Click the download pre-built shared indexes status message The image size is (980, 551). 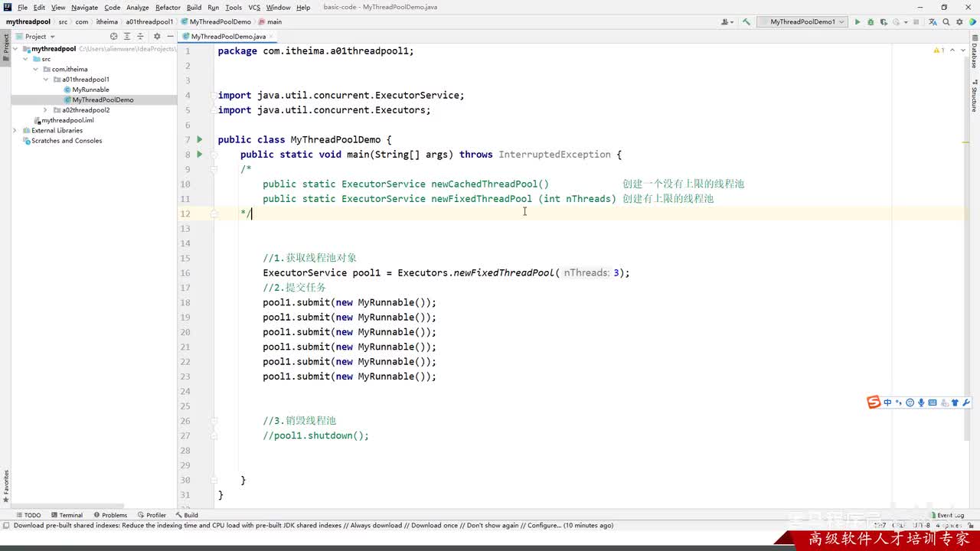tap(314, 526)
